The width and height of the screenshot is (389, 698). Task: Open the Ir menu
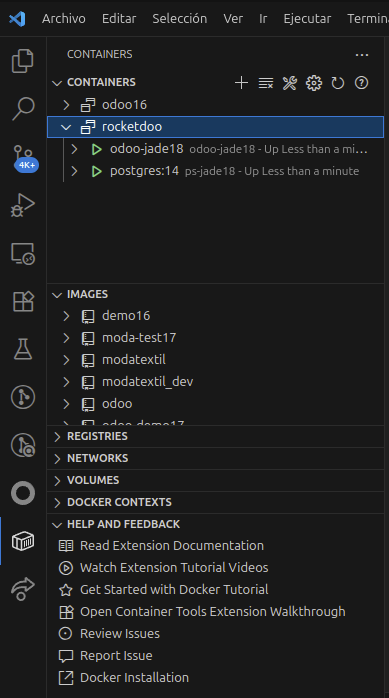tap(263, 19)
